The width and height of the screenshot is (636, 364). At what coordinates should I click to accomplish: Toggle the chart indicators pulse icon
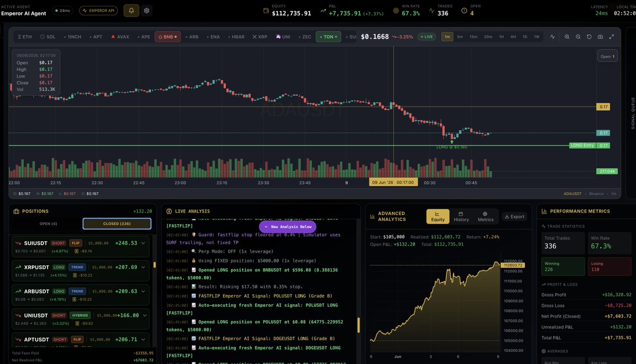click(553, 37)
